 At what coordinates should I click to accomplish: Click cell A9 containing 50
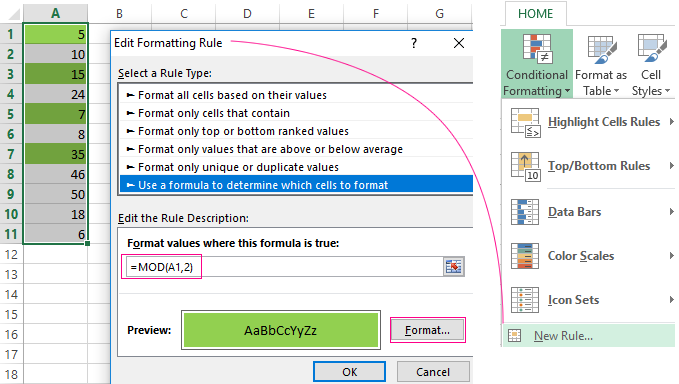pyautogui.click(x=55, y=194)
